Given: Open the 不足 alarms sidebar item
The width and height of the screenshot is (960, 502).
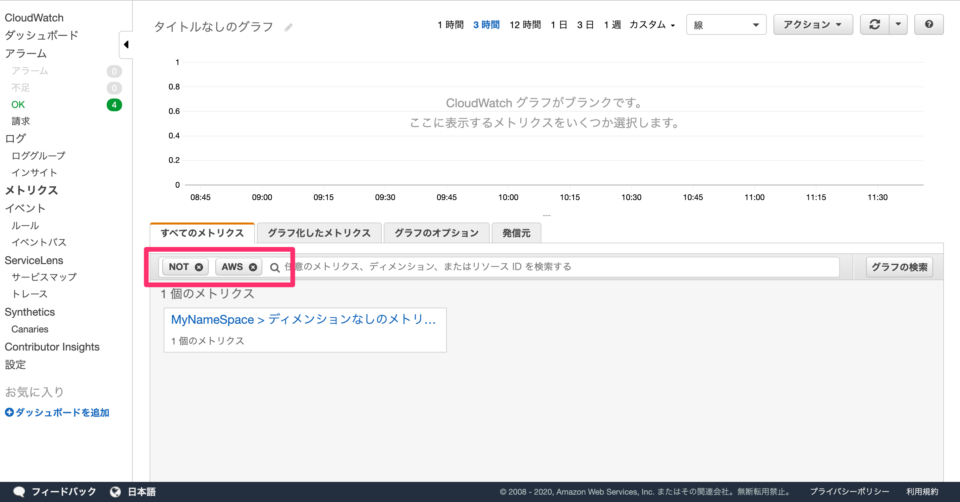Looking at the screenshot, I should click(20, 88).
